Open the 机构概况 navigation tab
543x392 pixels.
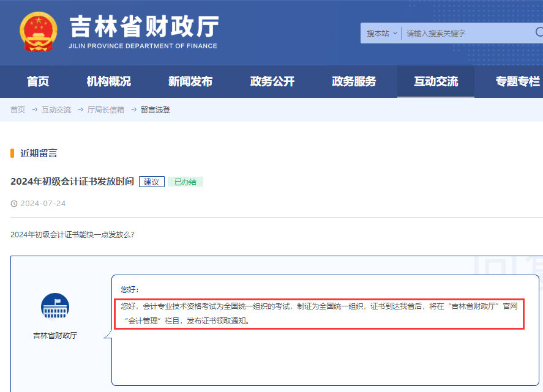(109, 81)
